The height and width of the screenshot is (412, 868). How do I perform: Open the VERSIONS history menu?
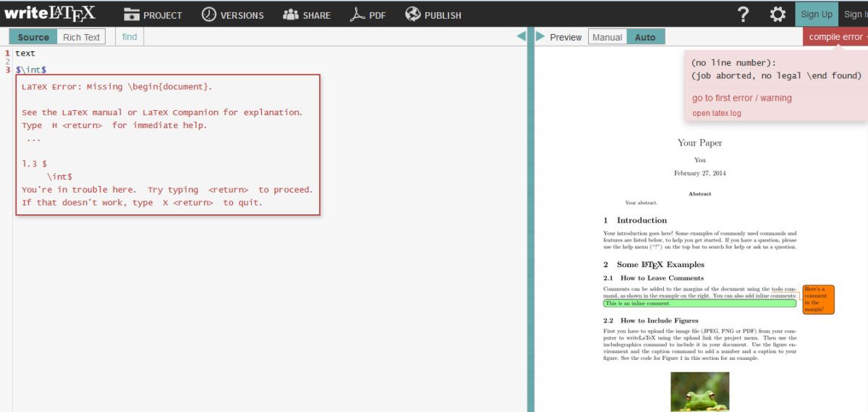[x=232, y=14]
